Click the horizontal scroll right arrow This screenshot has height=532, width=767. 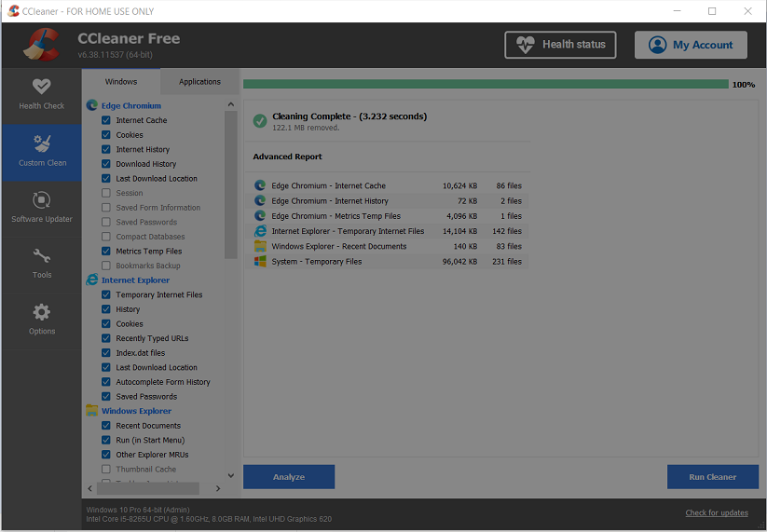[x=218, y=488]
